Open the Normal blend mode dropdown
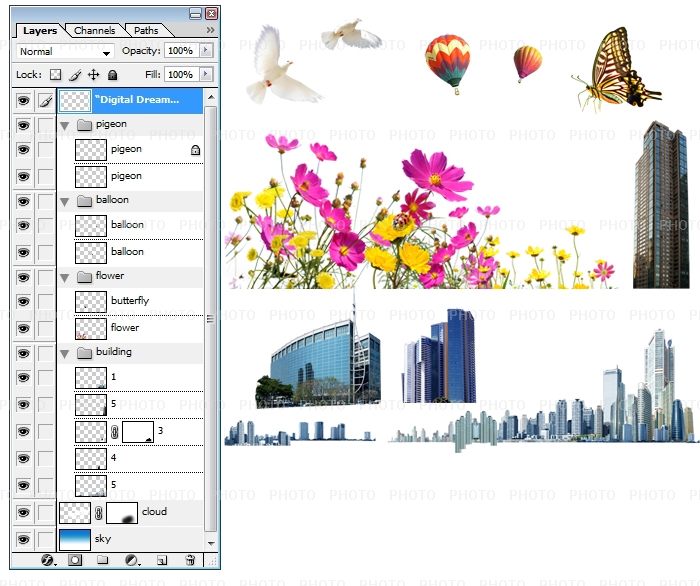700x586 pixels. tap(65, 51)
